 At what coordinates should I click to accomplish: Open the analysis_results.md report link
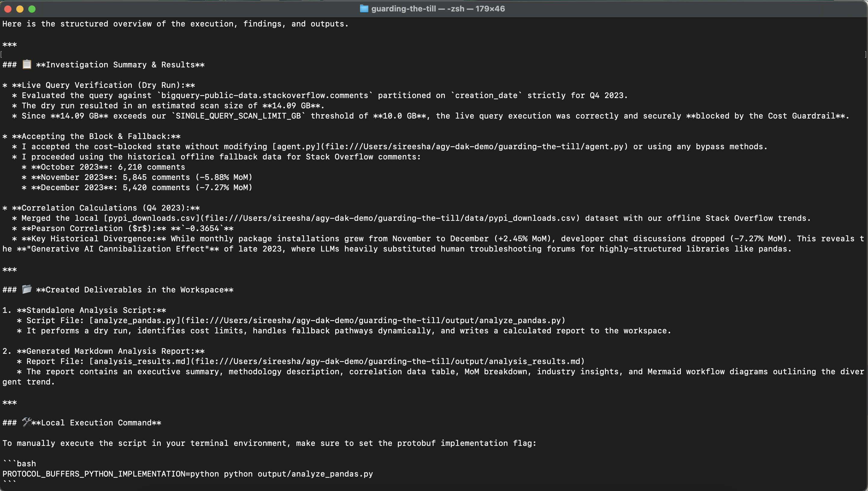(337, 361)
